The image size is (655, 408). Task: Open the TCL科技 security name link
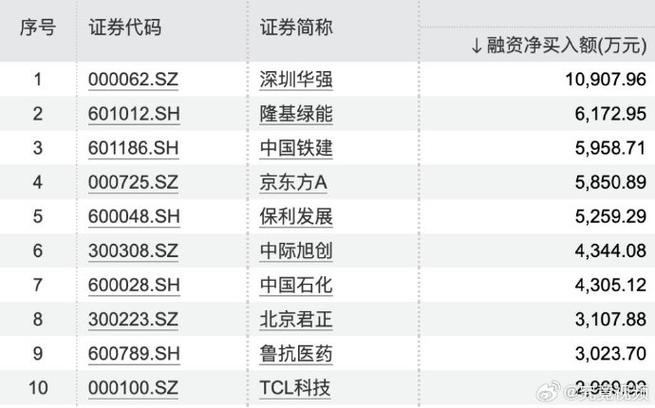[x=295, y=388]
